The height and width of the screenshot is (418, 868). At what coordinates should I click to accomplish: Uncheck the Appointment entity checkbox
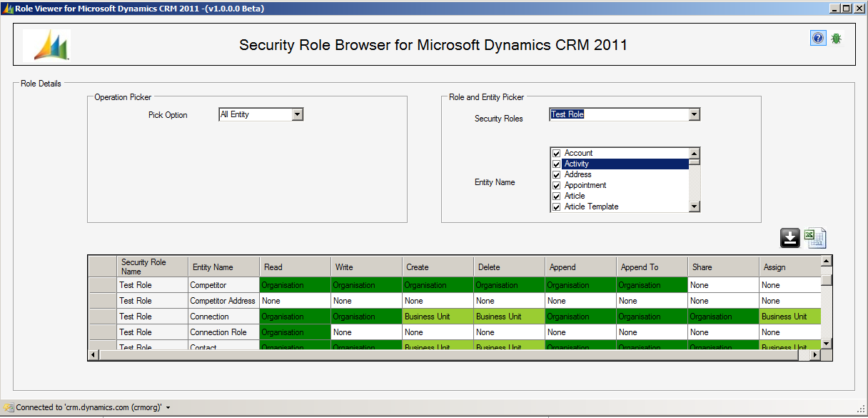pos(557,185)
